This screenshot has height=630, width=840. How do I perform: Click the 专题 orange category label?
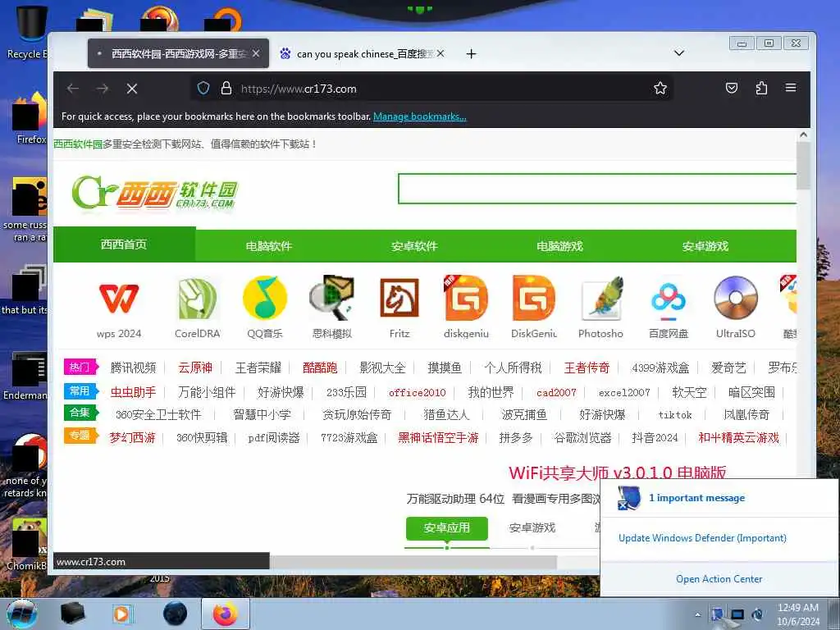[80, 435]
